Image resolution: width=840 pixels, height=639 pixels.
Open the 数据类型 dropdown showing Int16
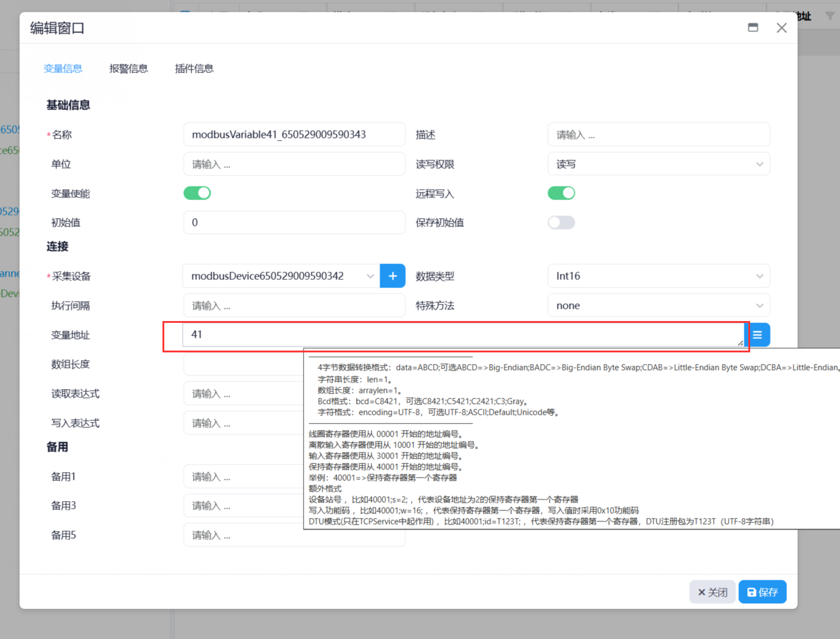(658, 276)
